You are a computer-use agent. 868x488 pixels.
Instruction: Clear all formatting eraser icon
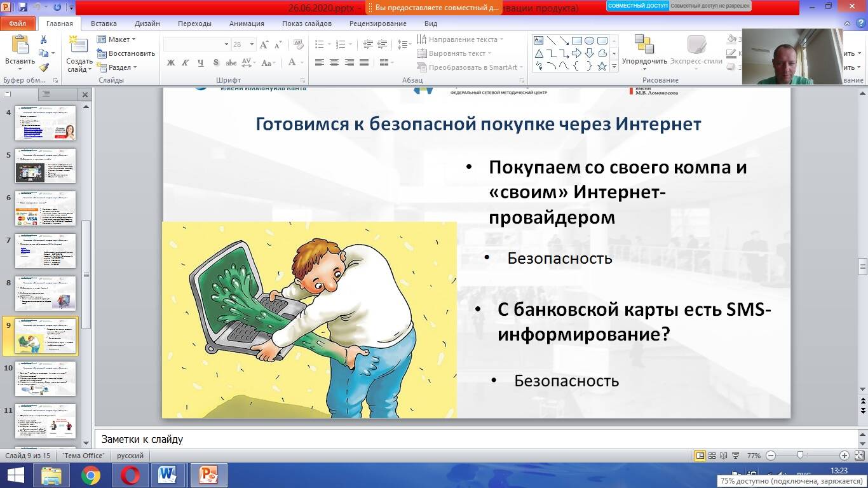click(x=298, y=44)
